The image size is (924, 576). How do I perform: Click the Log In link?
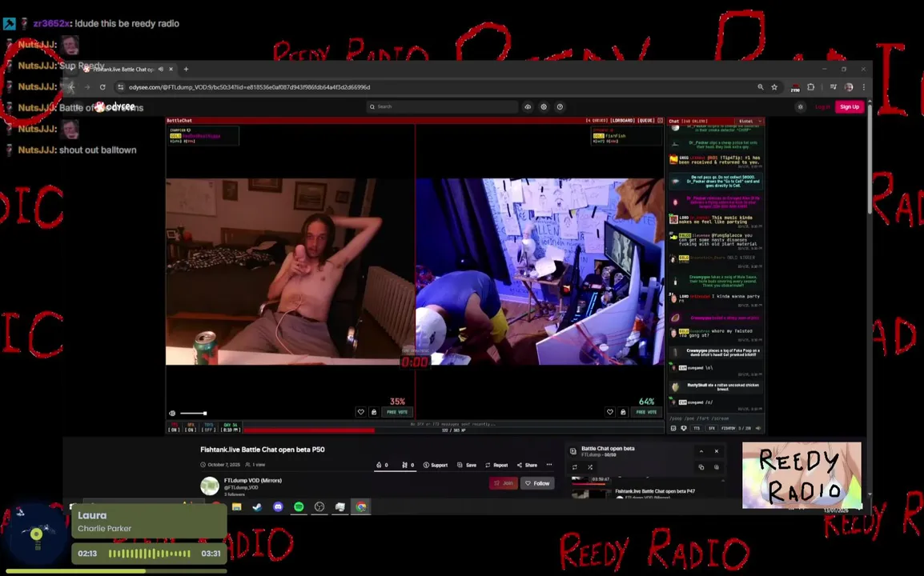(x=822, y=106)
